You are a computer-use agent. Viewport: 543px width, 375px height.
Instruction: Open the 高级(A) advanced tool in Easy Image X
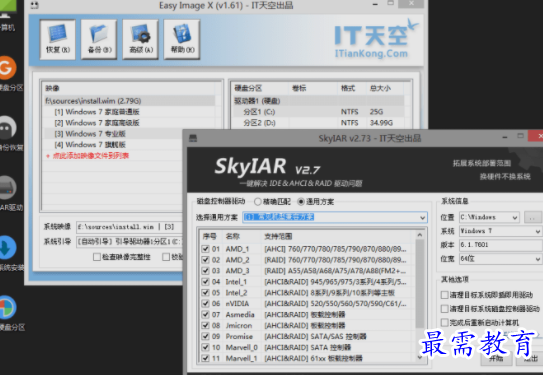tap(141, 39)
